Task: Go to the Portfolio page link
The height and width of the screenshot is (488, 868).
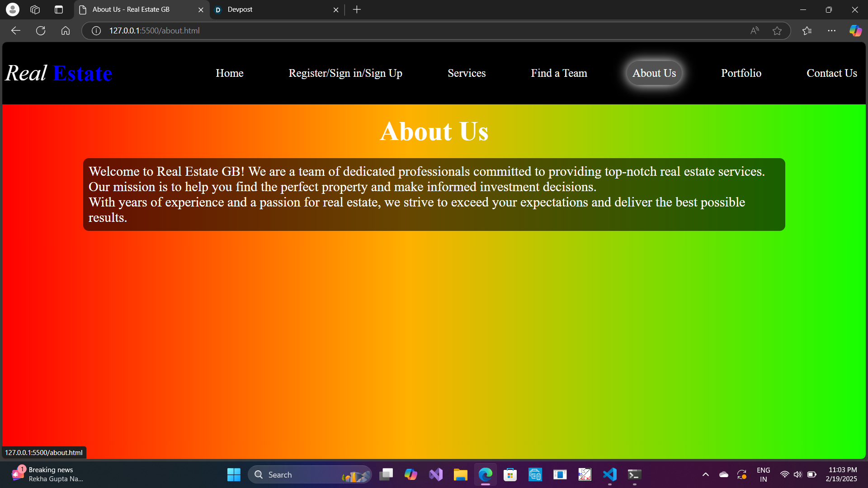Action: [x=741, y=73]
